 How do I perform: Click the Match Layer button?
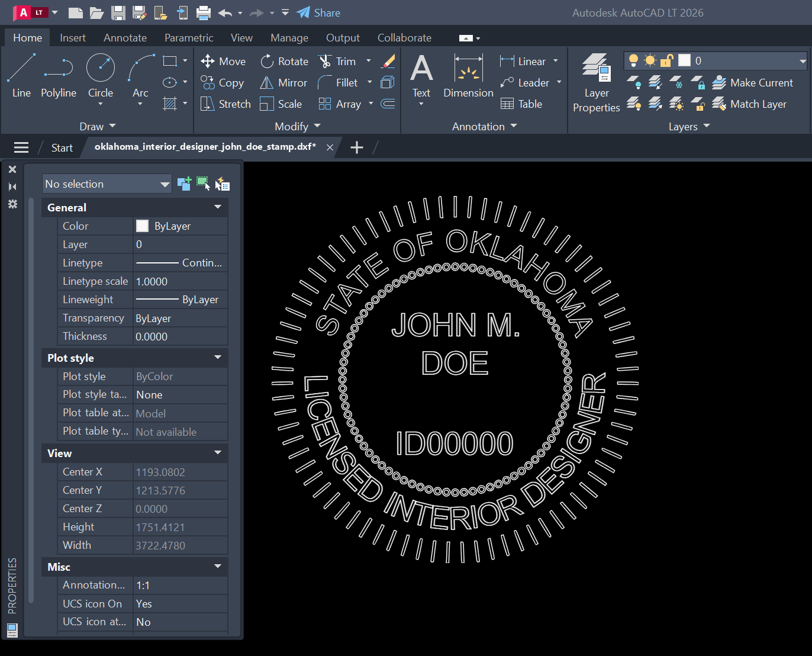[749, 104]
